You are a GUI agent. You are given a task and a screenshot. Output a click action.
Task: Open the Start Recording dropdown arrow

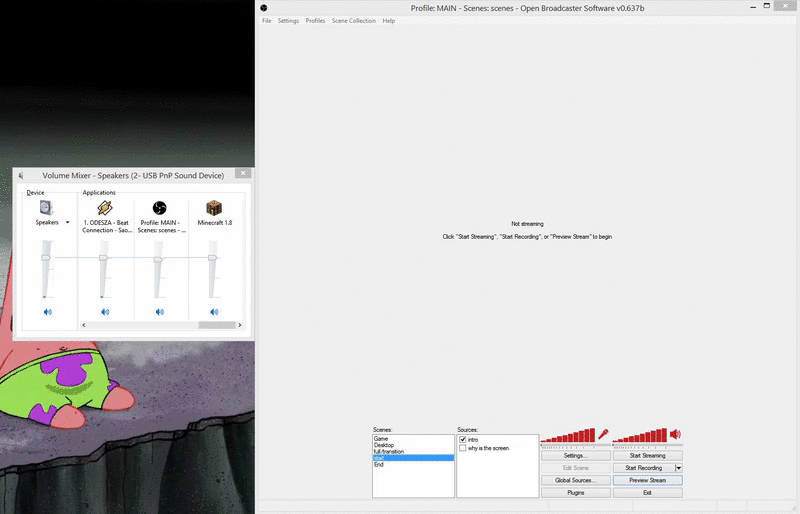point(679,468)
